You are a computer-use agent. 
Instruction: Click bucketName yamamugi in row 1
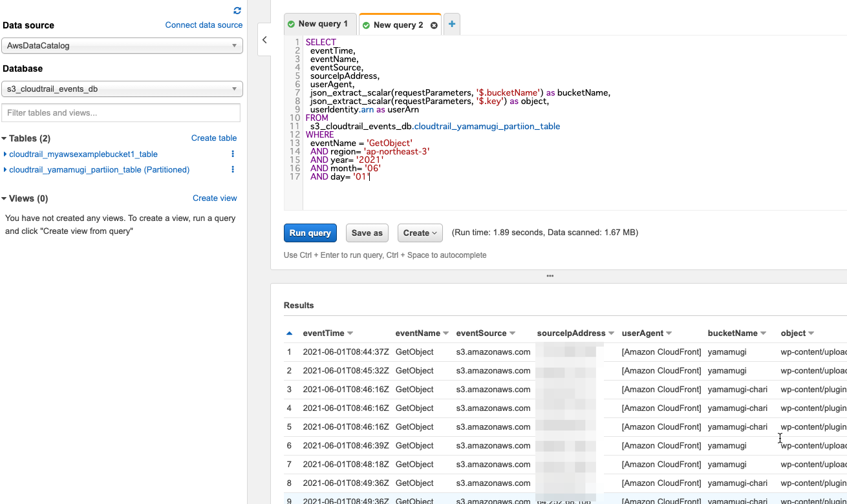pyautogui.click(x=727, y=352)
